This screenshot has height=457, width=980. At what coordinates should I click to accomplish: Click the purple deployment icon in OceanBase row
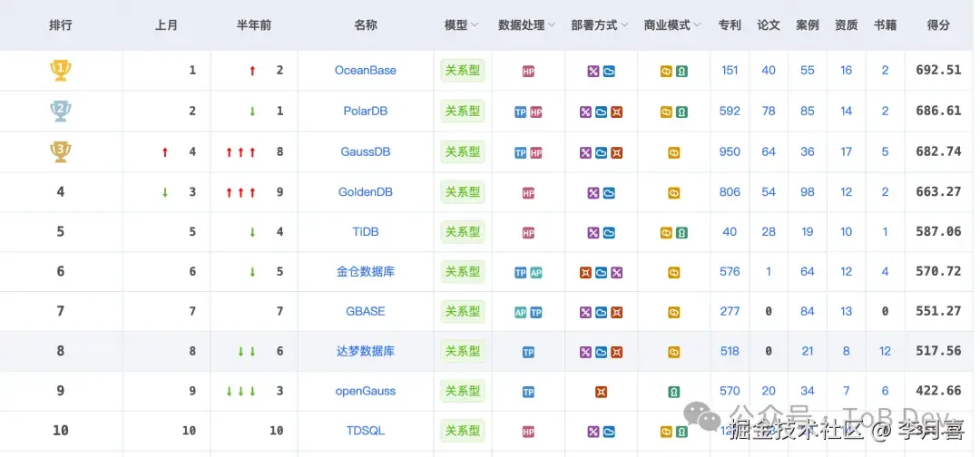click(593, 72)
